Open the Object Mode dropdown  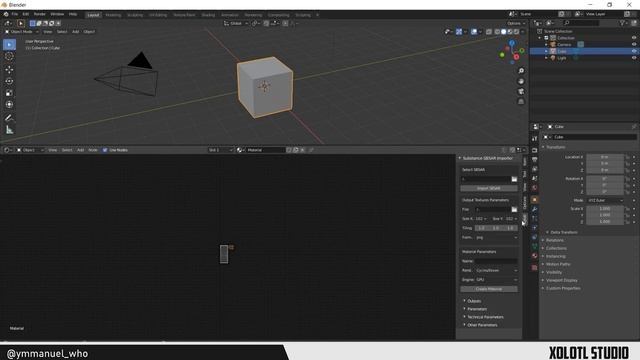coord(22,31)
